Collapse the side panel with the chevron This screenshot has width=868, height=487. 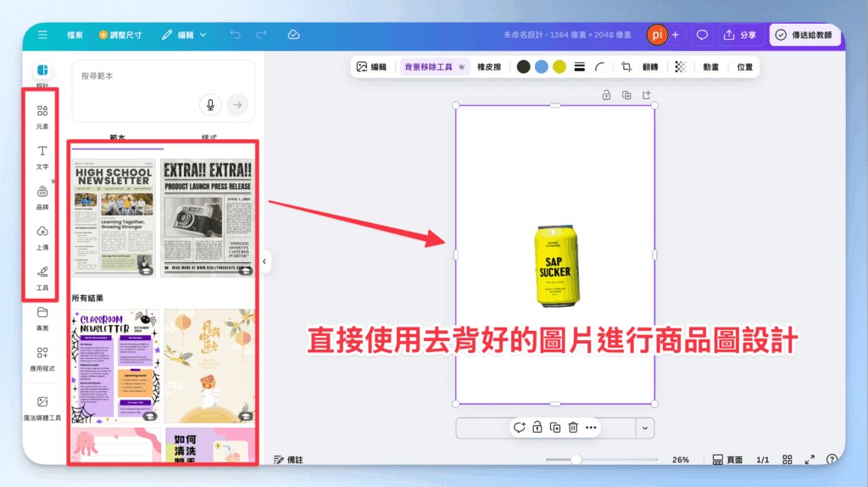coord(264,261)
